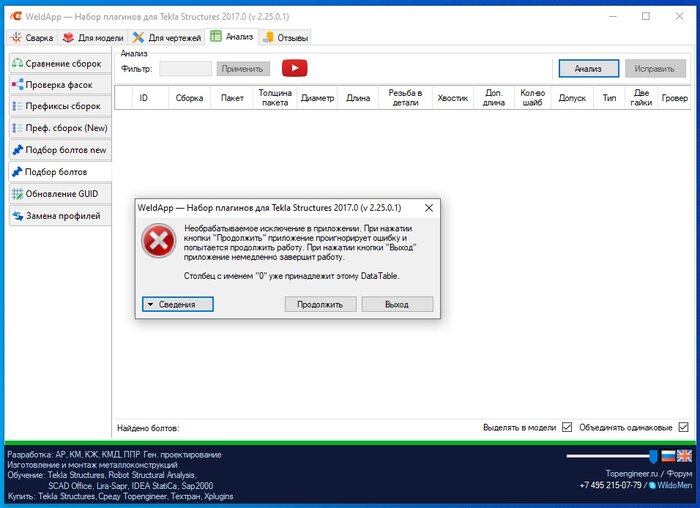The height and width of the screenshot is (508, 700).
Task: Click Продолжить in the error dialog
Action: pos(321,304)
